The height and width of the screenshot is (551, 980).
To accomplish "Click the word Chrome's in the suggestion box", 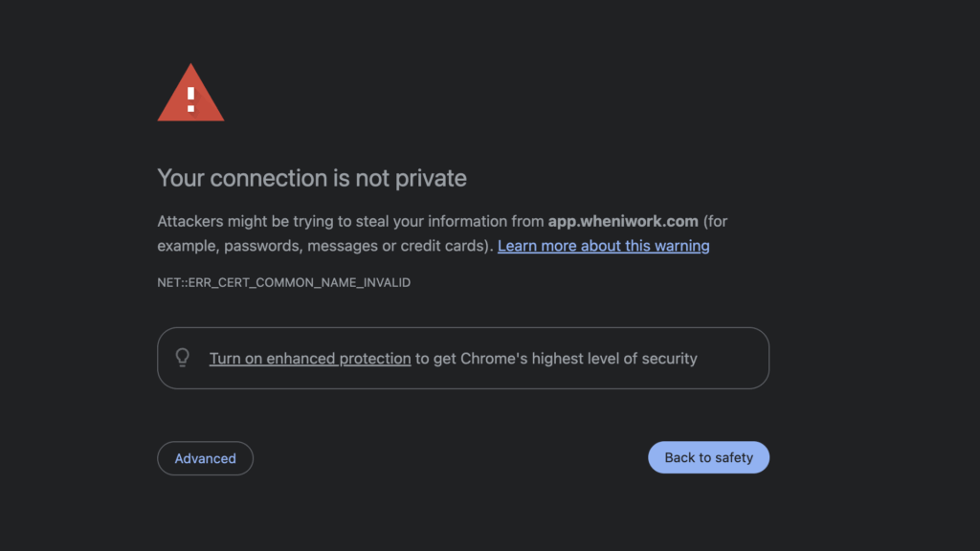I will [x=494, y=359].
